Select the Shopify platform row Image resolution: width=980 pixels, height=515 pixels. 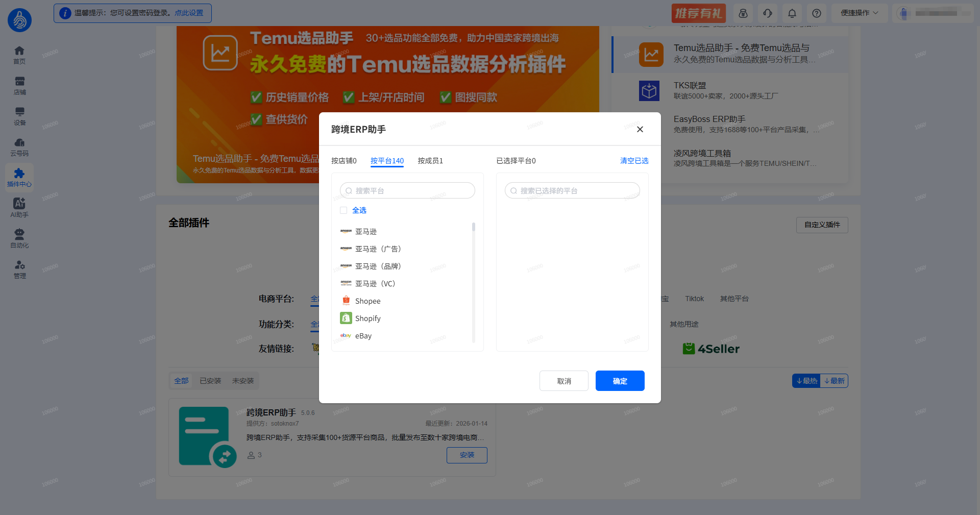(404, 318)
